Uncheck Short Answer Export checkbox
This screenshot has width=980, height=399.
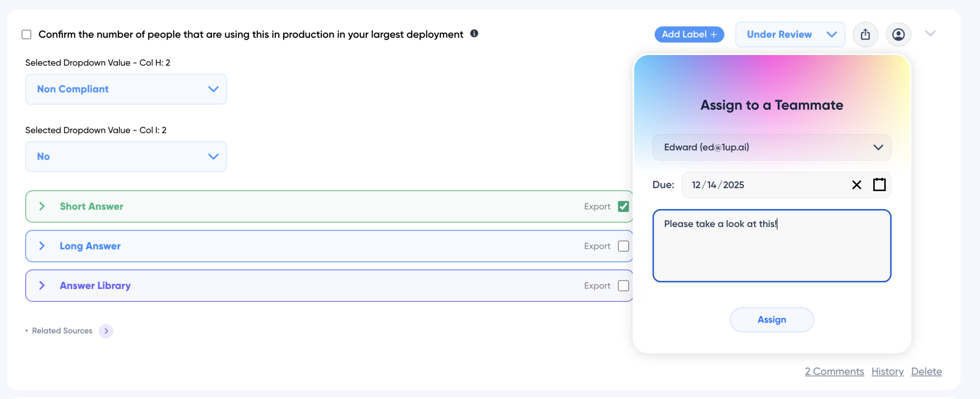tap(623, 207)
